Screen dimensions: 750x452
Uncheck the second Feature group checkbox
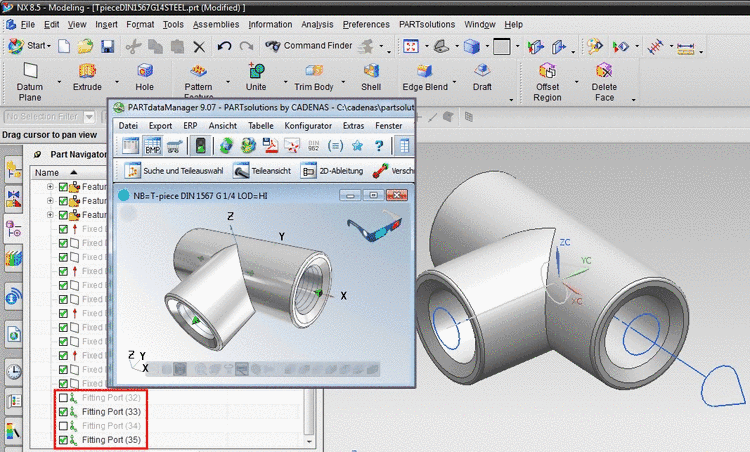click(63, 201)
